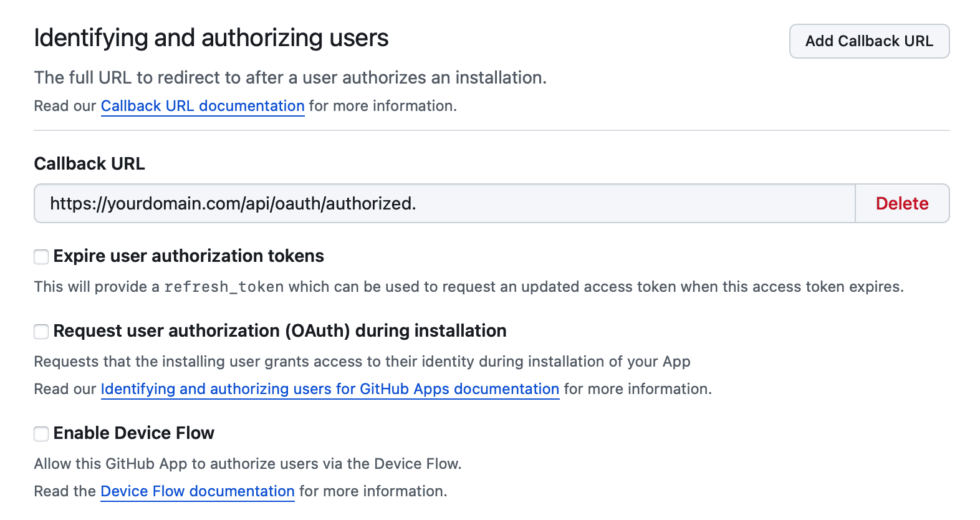980x520 pixels.
Task: Click the horizontal divider above Callback URL label
Action: tap(491, 130)
